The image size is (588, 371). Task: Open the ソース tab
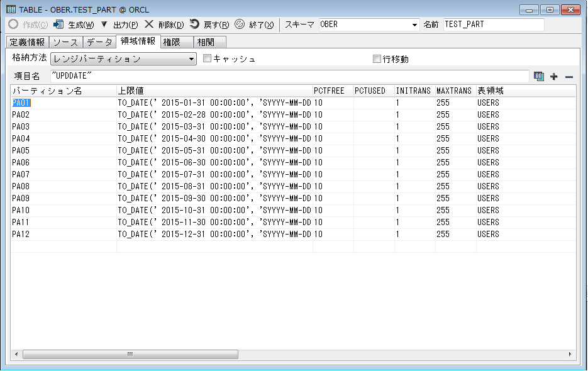[65, 42]
